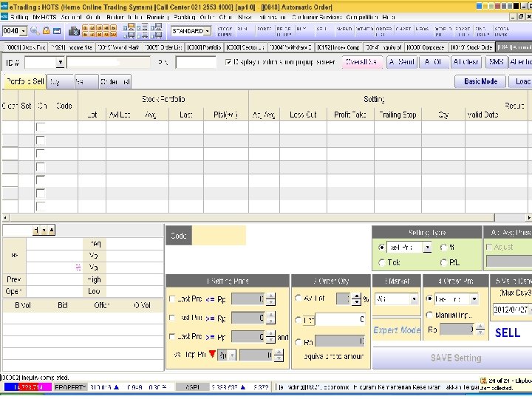Select the Avl Lot radio in Order Qty
Image resolution: width=532 pixels, height=399 pixels.
298,298
